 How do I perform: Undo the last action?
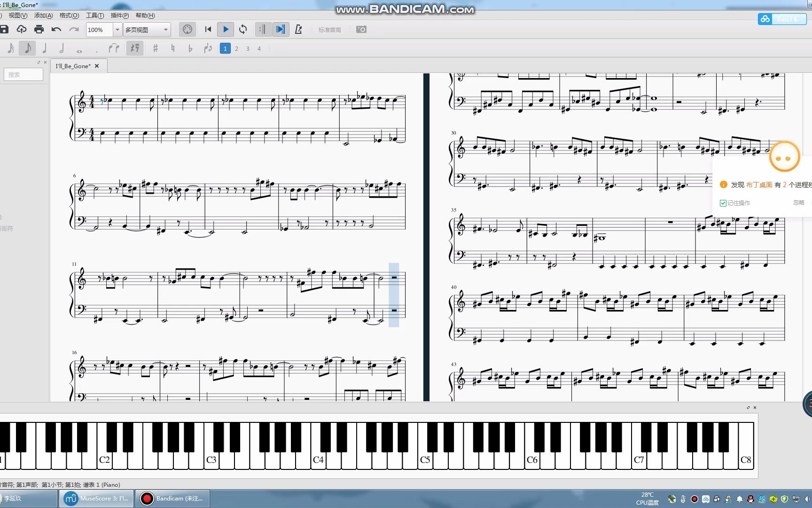pyautogui.click(x=56, y=29)
